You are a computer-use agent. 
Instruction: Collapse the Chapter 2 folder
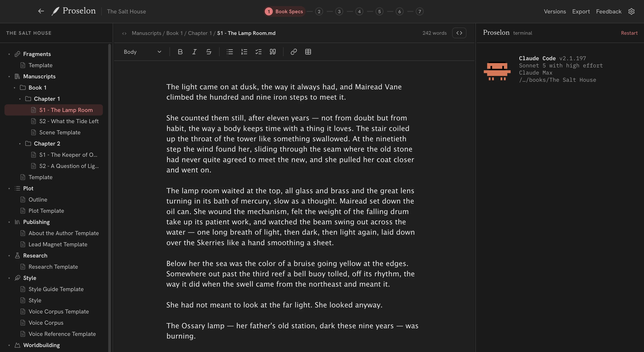coord(20,144)
